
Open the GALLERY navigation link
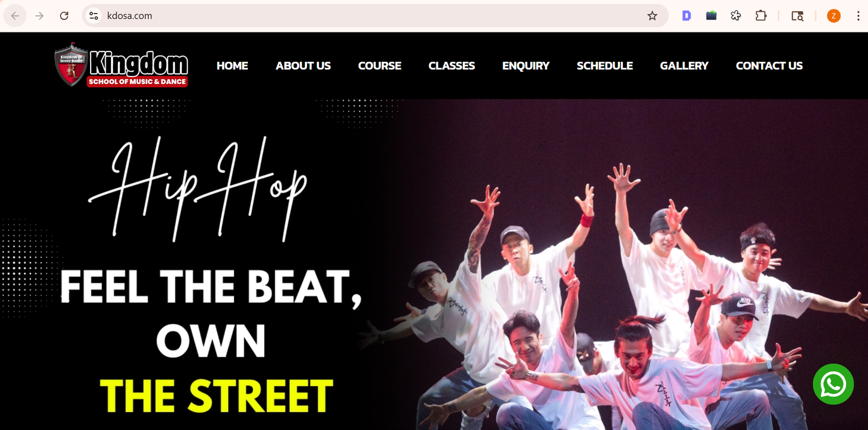pyautogui.click(x=684, y=66)
